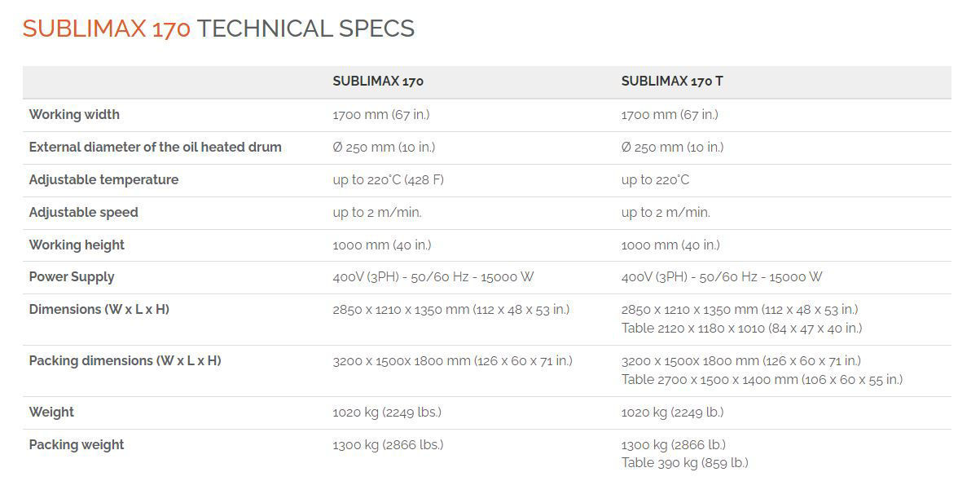The width and height of the screenshot is (980, 503).
Task: Click the '1020 kg (2249 lbs.)' weight value
Action: [x=387, y=413]
